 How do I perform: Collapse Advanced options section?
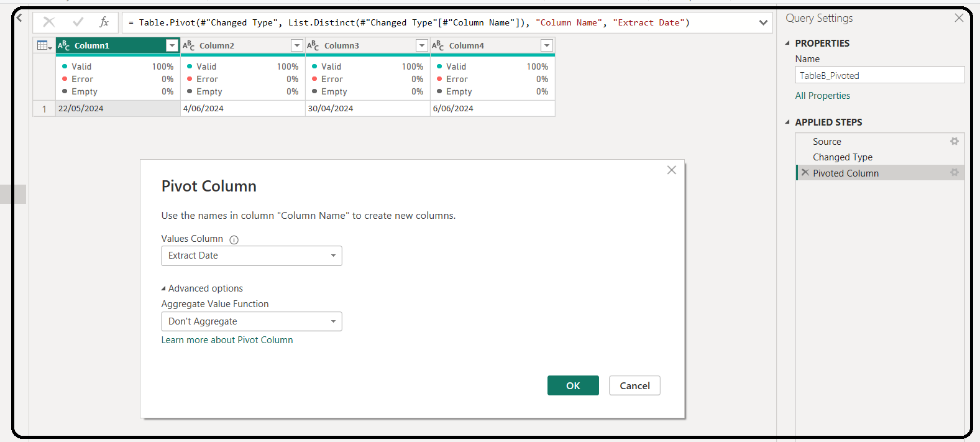coord(202,288)
